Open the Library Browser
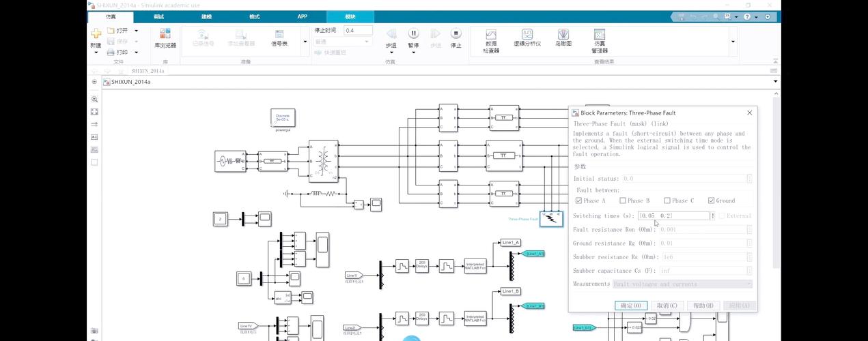The width and height of the screenshot is (868, 341). point(165,38)
